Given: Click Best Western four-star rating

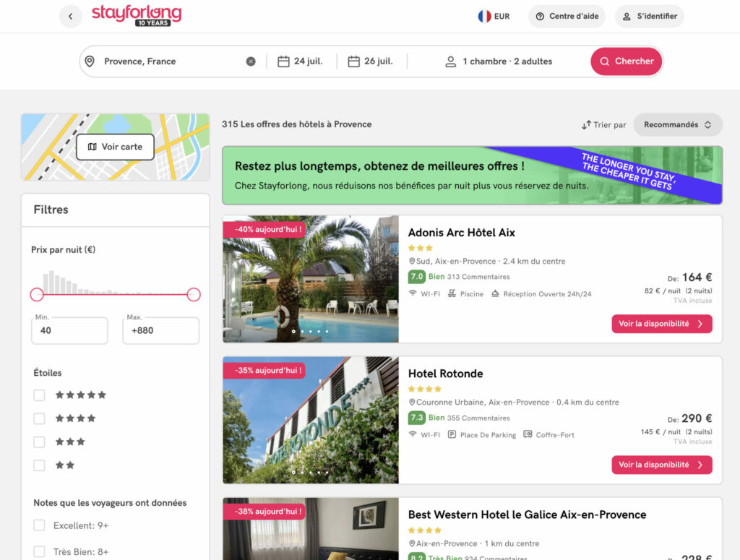Looking at the screenshot, I should click(x=425, y=530).
